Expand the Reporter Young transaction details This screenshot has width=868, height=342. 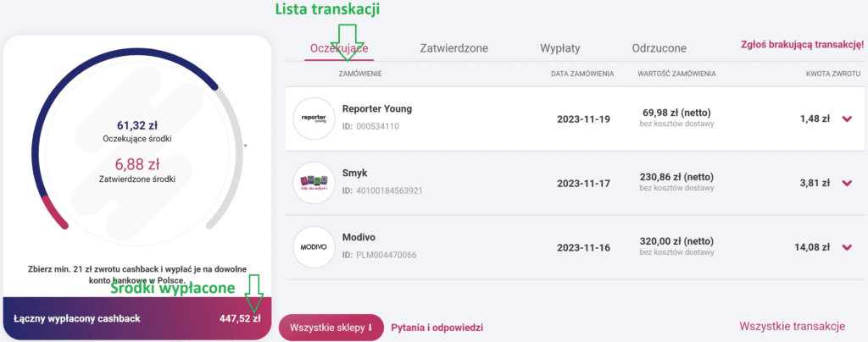pos(846,119)
